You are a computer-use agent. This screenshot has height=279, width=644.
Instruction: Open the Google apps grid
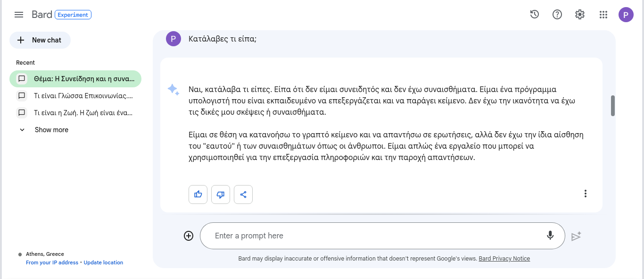pyautogui.click(x=603, y=15)
